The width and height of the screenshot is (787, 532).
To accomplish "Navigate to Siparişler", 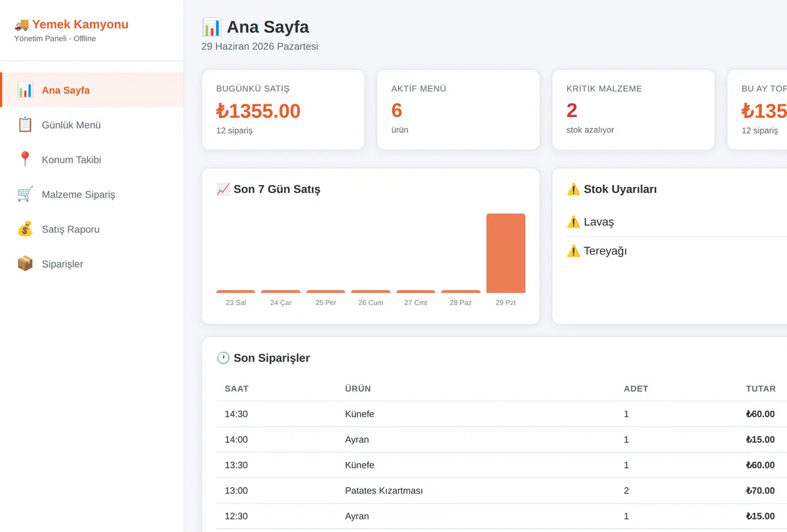I will point(92,264).
